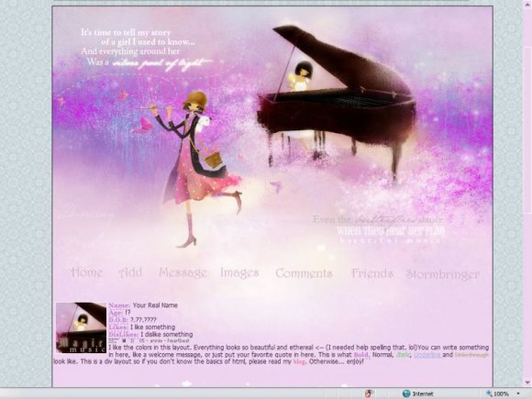Viewport: 532px width, 399px height.
Task: Open the Home navigation link
Action: click(86, 272)
